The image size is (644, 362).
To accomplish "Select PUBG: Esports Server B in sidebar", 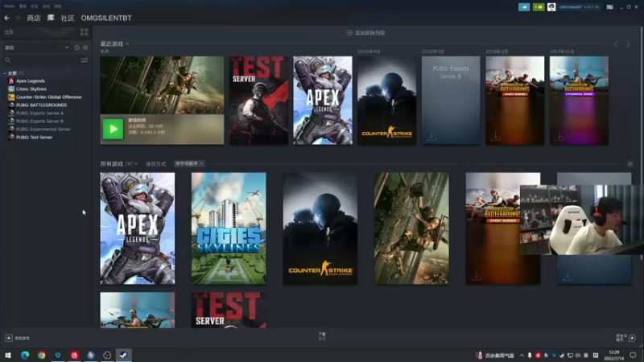I will point(39,121).
